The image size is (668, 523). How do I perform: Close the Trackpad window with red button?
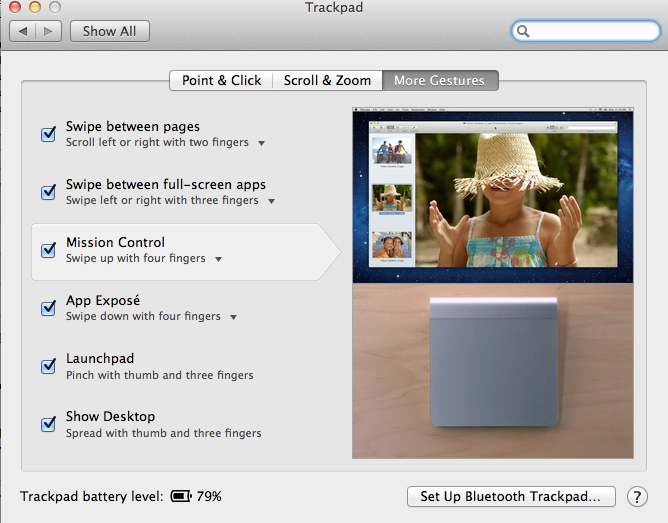pyautogui.click(x=15, y=7)
